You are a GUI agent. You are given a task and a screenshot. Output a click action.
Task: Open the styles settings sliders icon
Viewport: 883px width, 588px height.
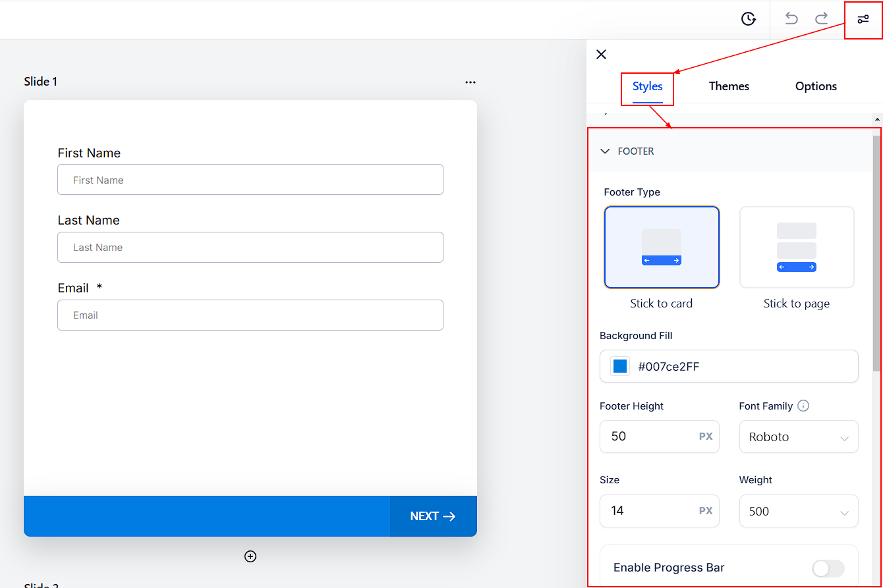point(863,20)
